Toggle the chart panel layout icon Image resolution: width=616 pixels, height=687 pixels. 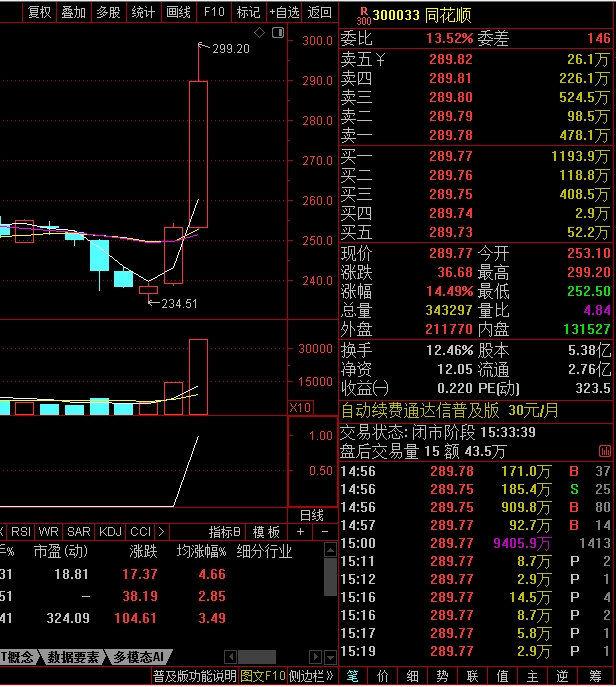[x=278, y=32]
